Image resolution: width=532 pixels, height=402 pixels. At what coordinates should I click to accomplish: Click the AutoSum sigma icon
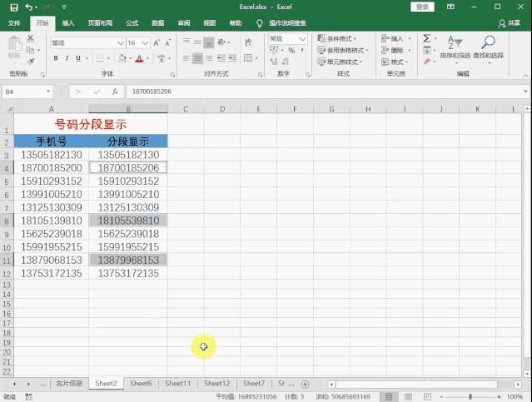click(427, 38)
